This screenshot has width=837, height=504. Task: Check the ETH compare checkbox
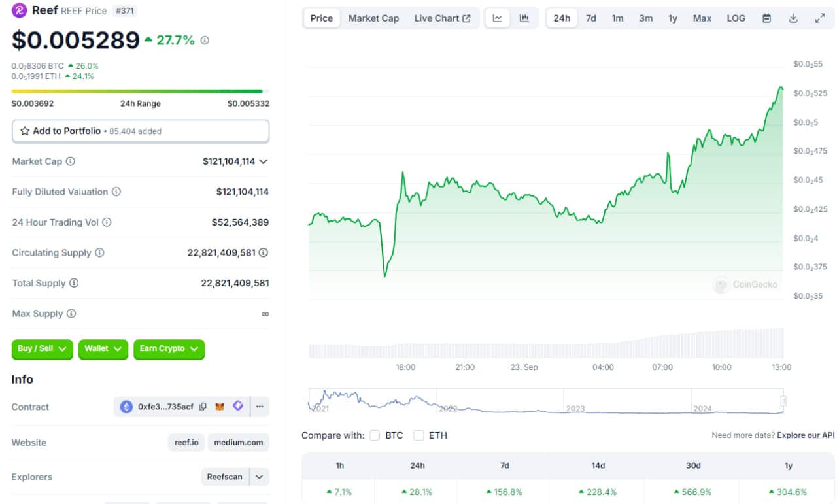pos(418,435)
